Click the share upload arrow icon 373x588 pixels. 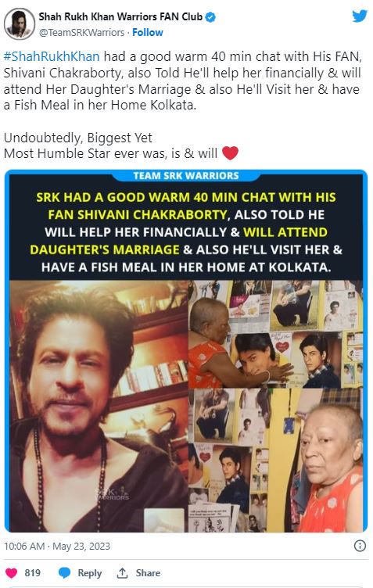pos(122,572)
